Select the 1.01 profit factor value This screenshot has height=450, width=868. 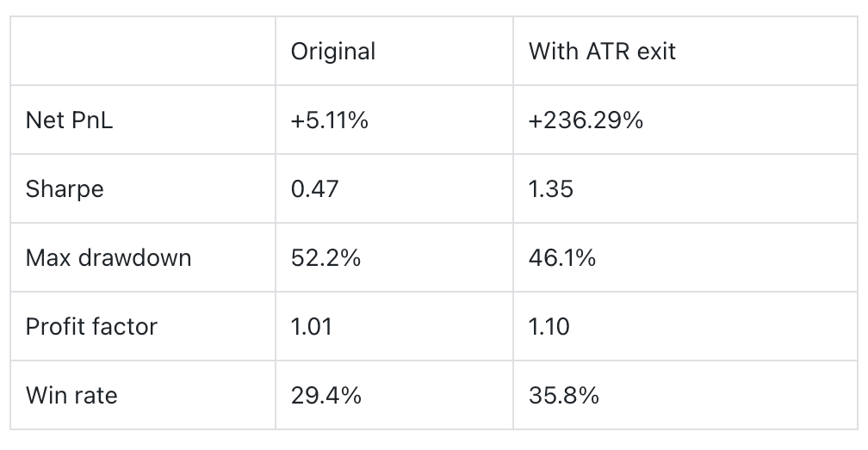click(311, 327)
